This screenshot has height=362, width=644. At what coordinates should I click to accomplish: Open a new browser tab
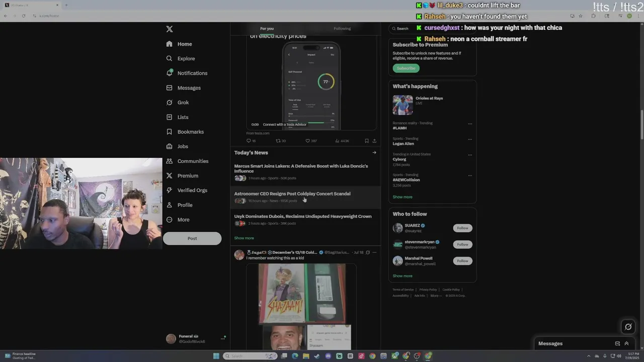(x=66, y=5)
